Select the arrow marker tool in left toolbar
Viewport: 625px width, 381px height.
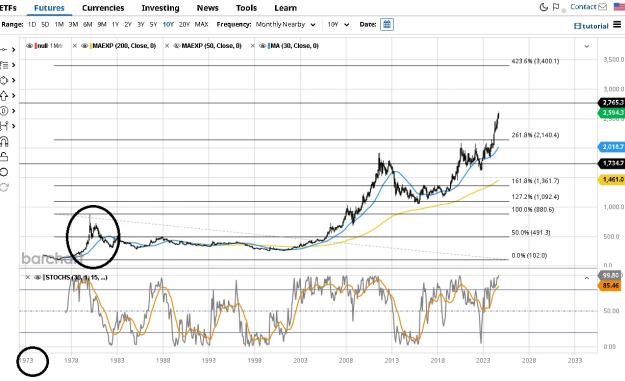[4, 96]
